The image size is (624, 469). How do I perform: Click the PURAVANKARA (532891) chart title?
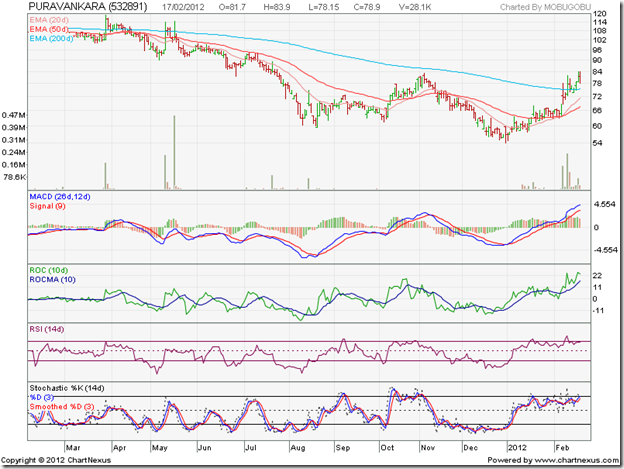78,7
